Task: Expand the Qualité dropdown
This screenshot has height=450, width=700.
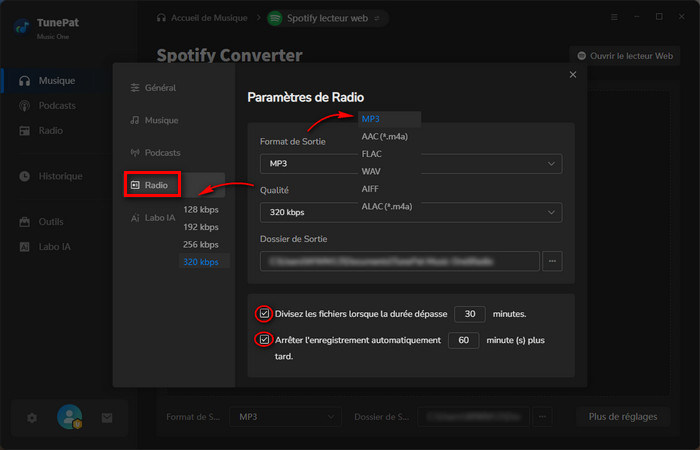Action: pyautogui.click(x=411, y=212)
